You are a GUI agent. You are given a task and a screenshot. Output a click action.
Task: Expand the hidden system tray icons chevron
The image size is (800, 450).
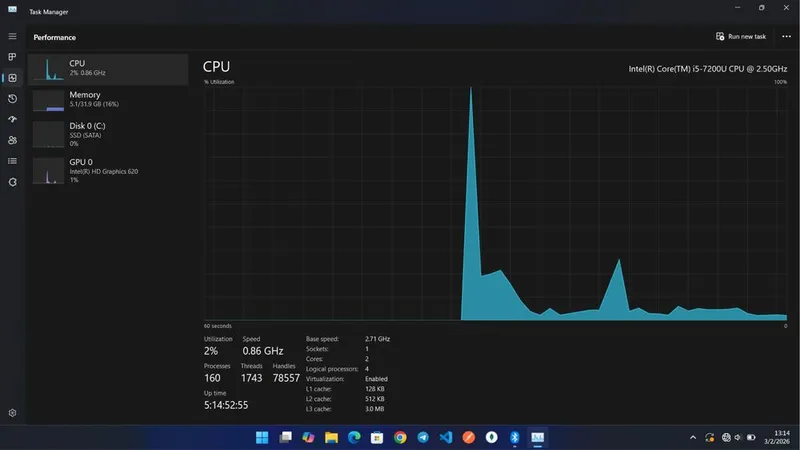tap(693, 437)
